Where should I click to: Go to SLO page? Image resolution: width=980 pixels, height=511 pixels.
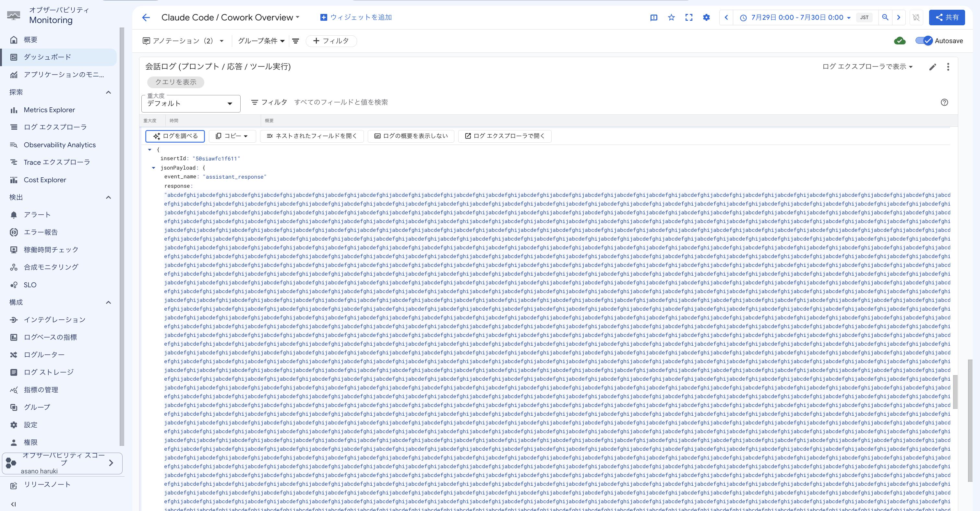(x=59, y=285)
